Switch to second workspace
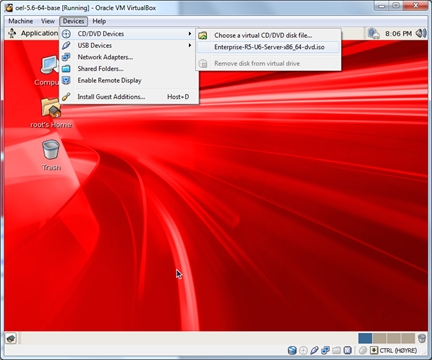Viewport: 432px width, 360px height. click(x=379, y=338)
